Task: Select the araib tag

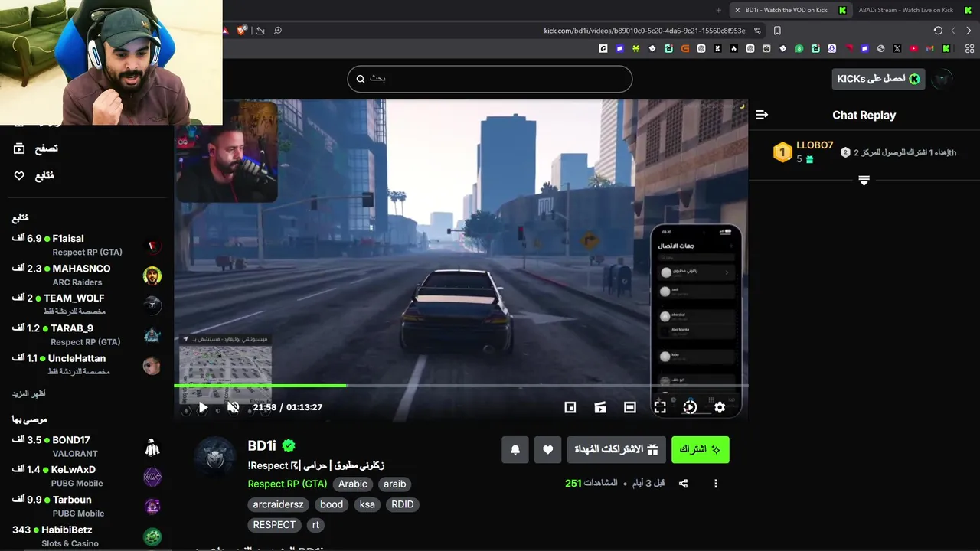Action: (395, 484)
